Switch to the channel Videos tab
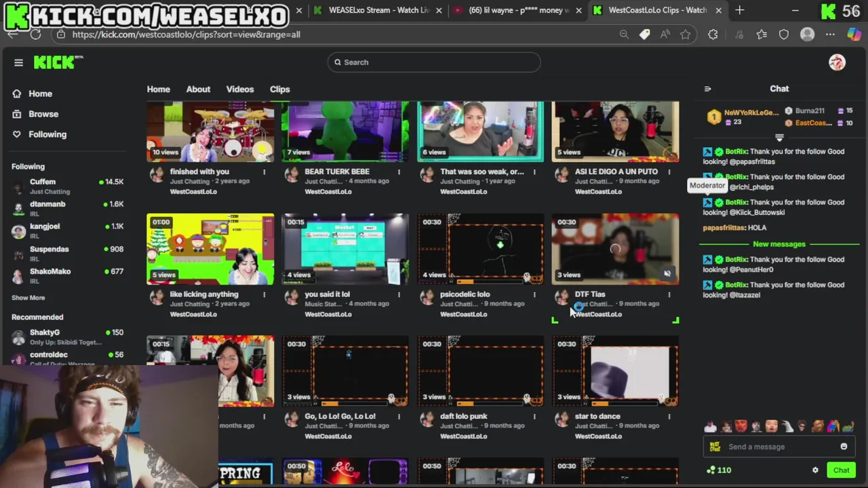This screenshot has width=868, height=488. pos(240,89)
